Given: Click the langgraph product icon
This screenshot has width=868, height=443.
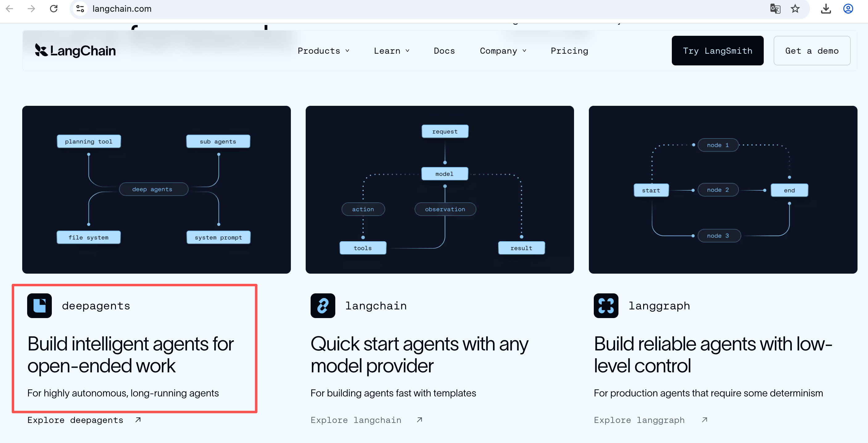Looking at the screenshot, I should point(606,305).
